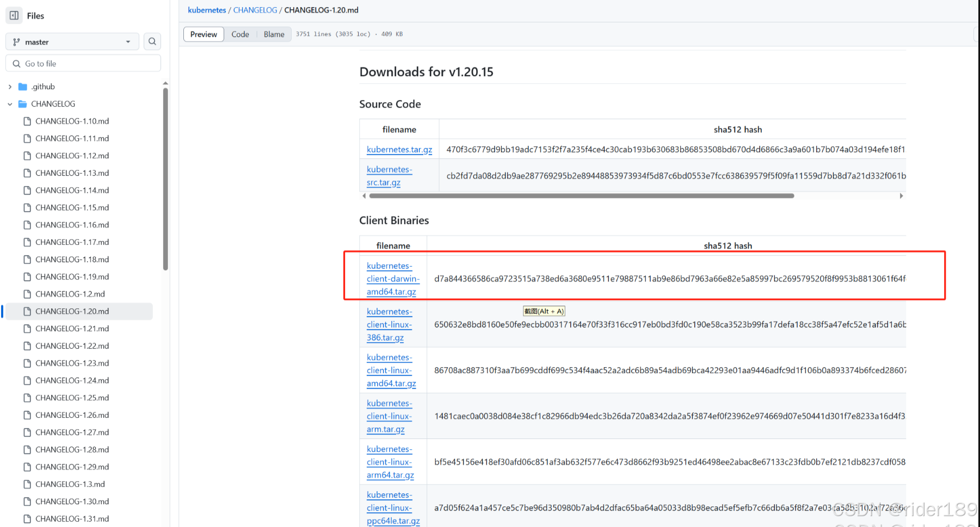Download kubernetes-client-linux-arm64.tar.gz link
This screenshot has height=527, width=980.
point(390,462)
